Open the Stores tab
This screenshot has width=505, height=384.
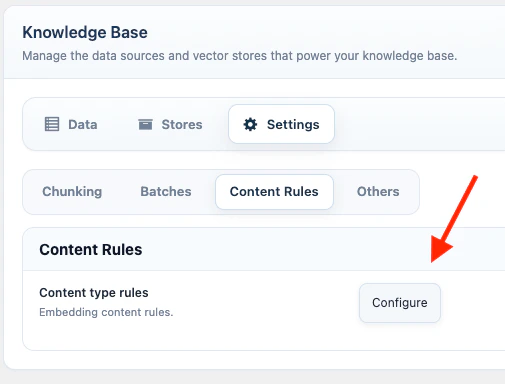tap(170, 124)
